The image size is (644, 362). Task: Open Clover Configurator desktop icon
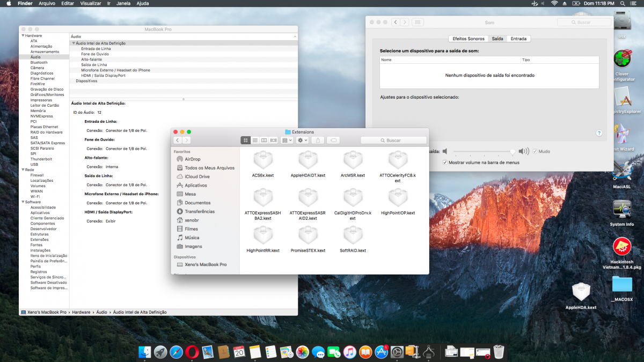(x=622, y=58)
